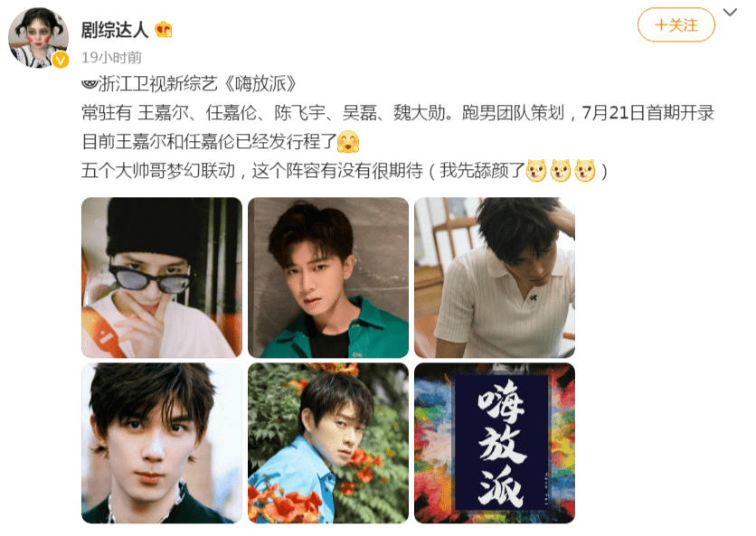Open the photo of man in white polo
The height and width of the screenshot is (536, 756).
(494, 277)
